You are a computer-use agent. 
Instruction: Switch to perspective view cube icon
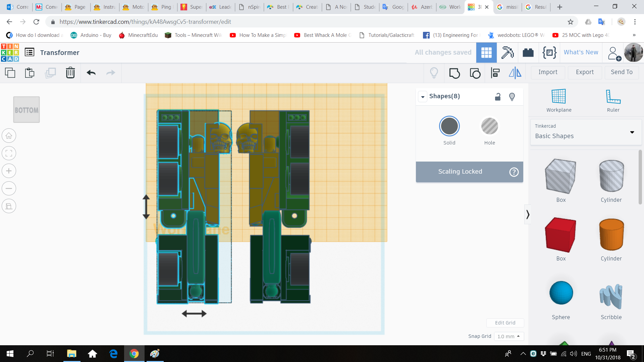9,206
